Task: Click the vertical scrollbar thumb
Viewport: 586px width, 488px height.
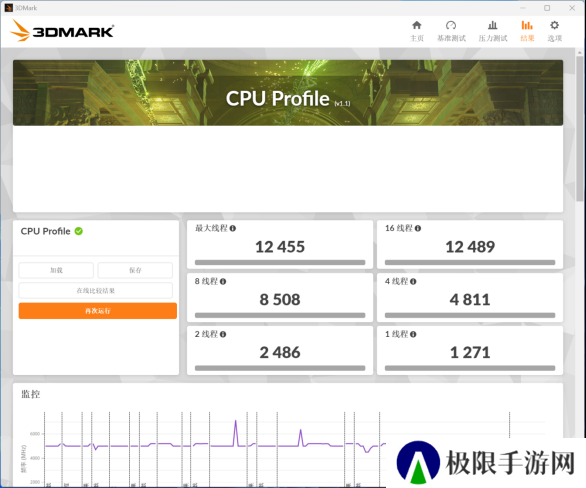Action: click(x=580, y=129)
